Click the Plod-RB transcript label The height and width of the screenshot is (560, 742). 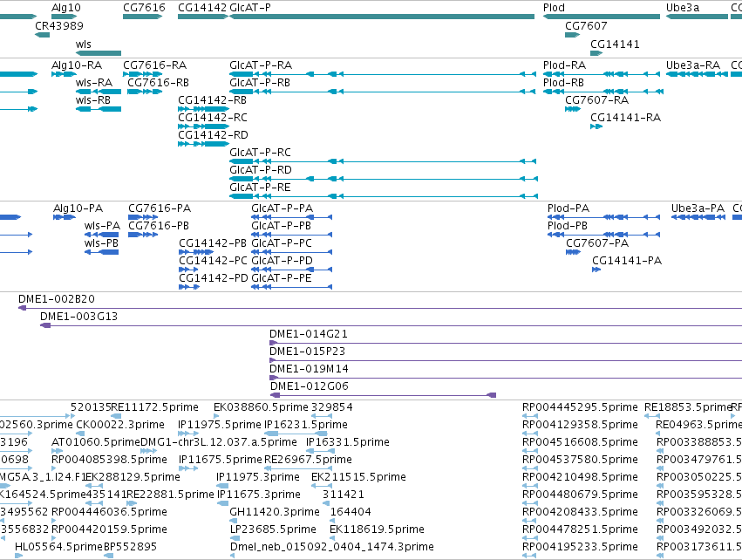(x=563, y=82)
